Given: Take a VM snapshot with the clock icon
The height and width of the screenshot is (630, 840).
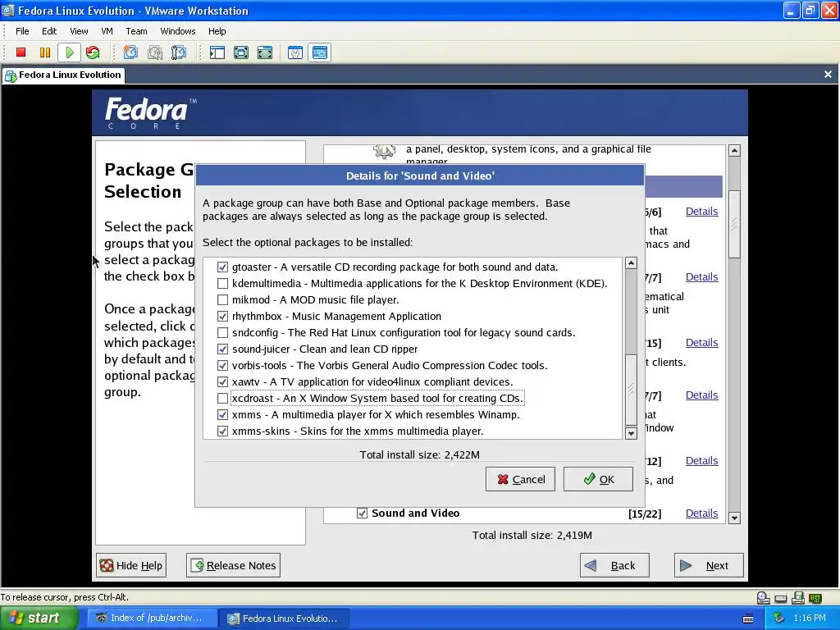Looking at the screenshot, I should coord(130,52).
